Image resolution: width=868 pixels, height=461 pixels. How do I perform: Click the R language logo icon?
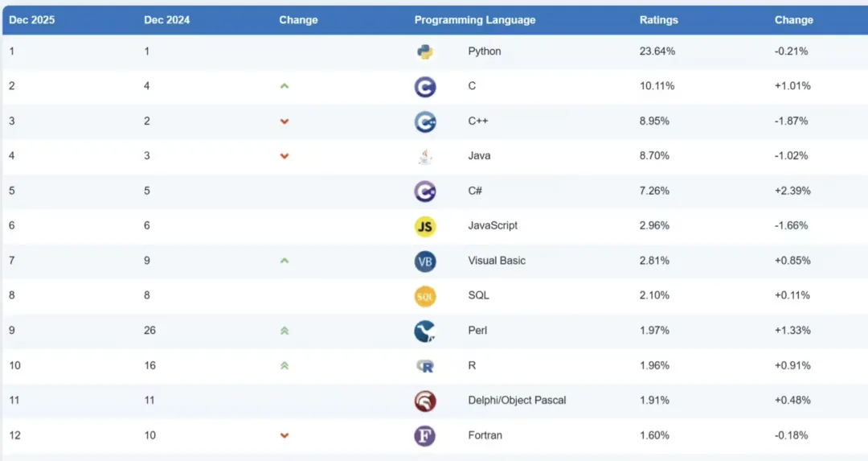click(x=425, y=366)
